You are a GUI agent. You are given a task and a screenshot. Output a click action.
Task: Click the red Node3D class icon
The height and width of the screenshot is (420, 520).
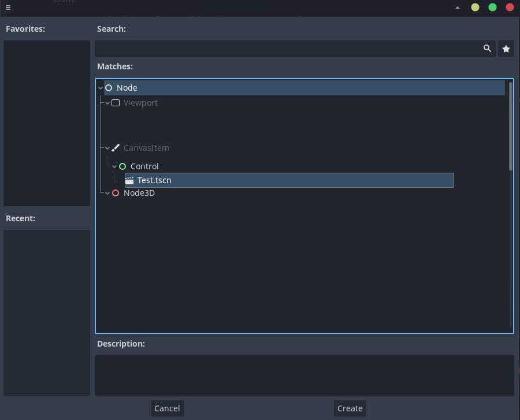coord(116,193)
